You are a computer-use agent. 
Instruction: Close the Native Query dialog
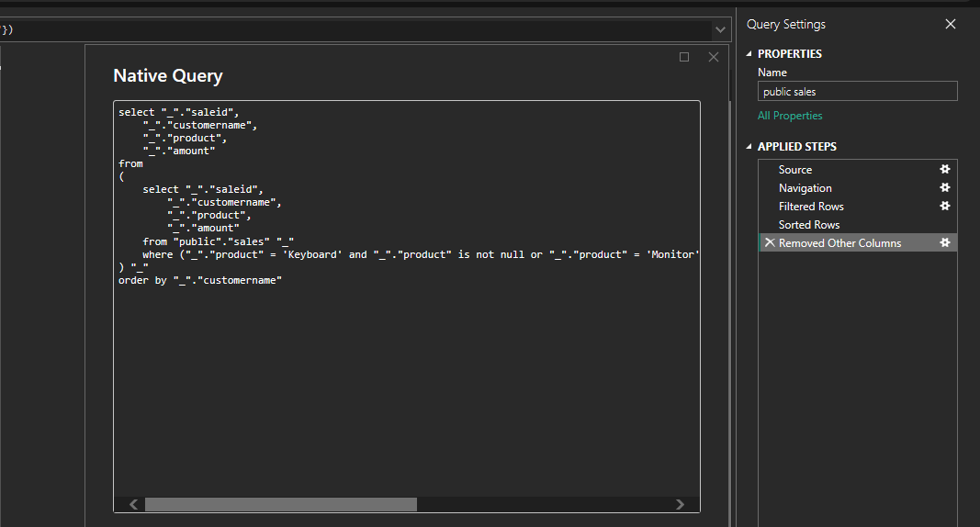(714, 57)
